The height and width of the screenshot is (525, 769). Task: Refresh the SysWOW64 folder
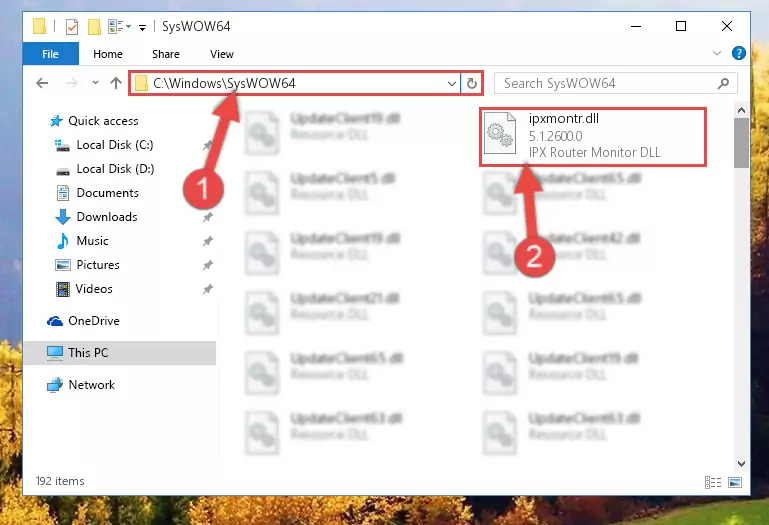tap(472, 84)
